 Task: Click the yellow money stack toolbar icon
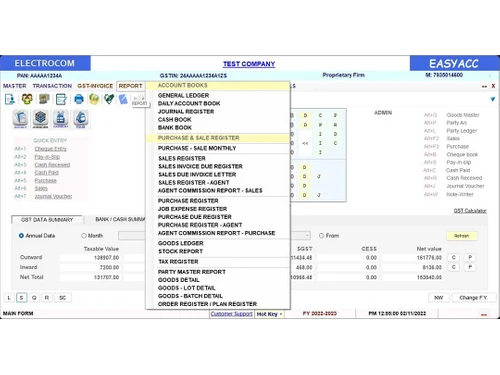click(x=94, y=99)
